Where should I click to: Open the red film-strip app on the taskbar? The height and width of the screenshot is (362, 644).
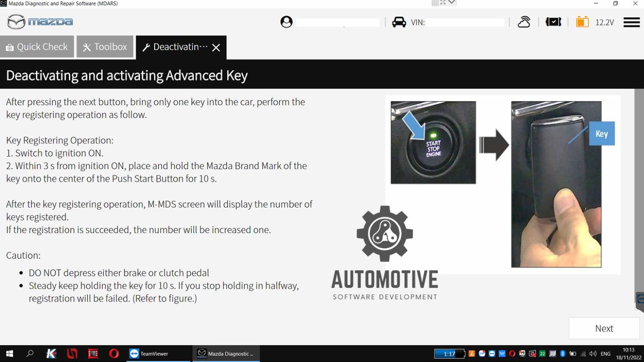pyautogui.click(x=93, y=354)
